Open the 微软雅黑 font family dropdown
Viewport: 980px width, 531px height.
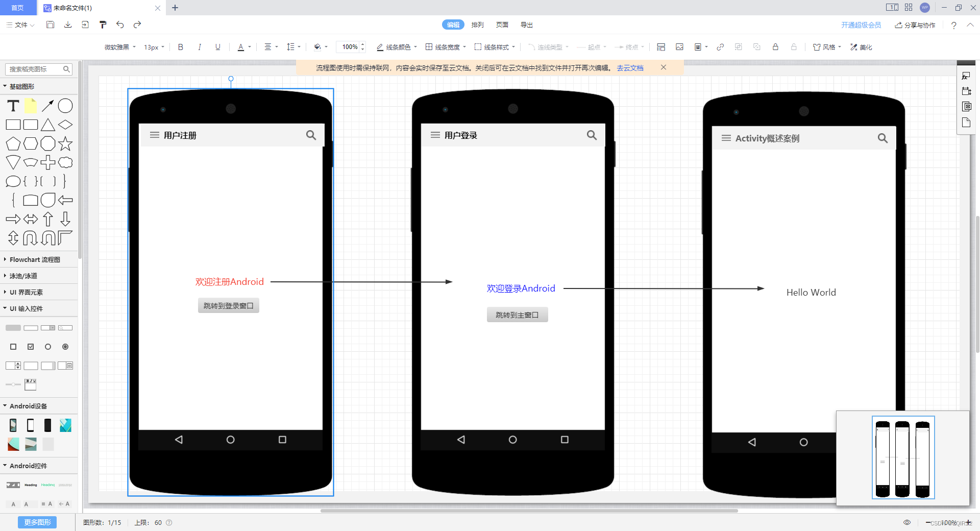(120, 47)
